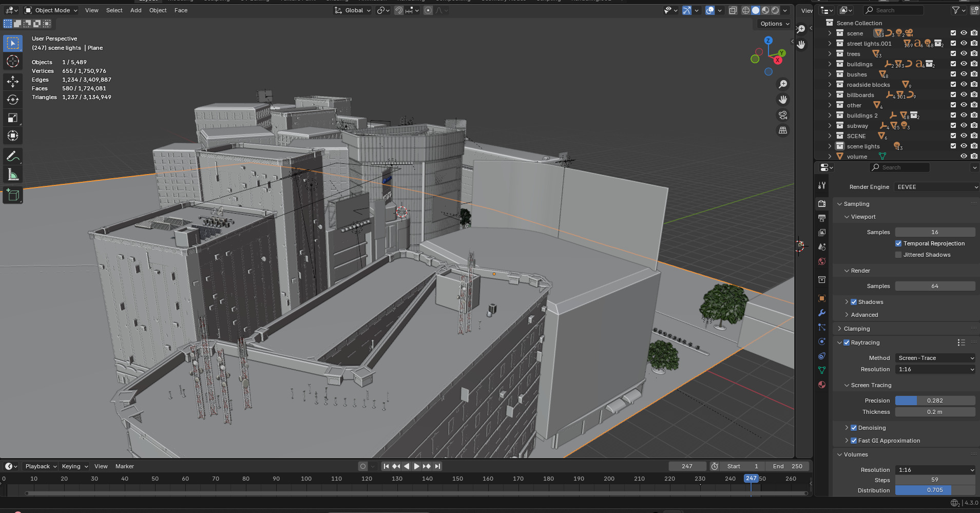Open timeline Marker menu
980x513 pixels.
pyautogui.click(x=125, y=466)
